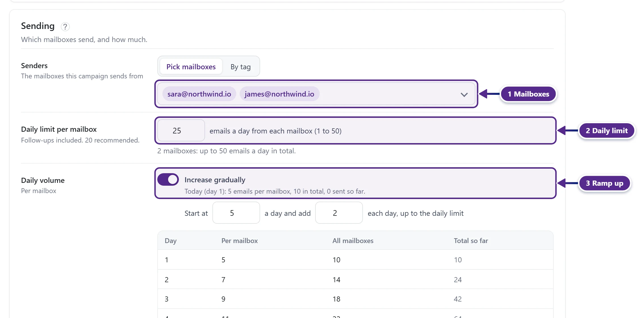
Task: Click the Total so far column header
Action: tap(471, 241)
